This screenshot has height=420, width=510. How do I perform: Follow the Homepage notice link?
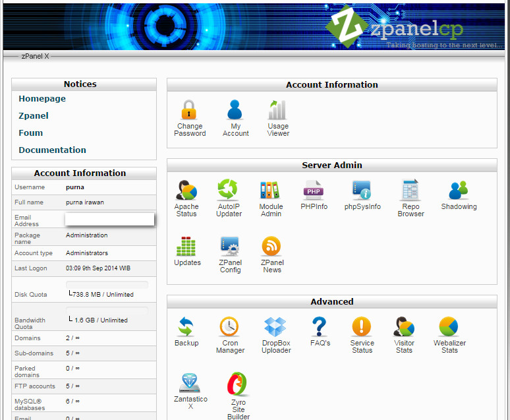[x=42, y=99]
